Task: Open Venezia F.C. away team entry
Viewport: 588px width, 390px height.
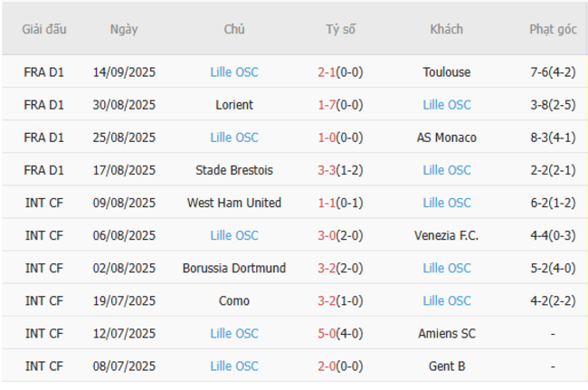Action: pyautogui.click(x=446, y=235)
